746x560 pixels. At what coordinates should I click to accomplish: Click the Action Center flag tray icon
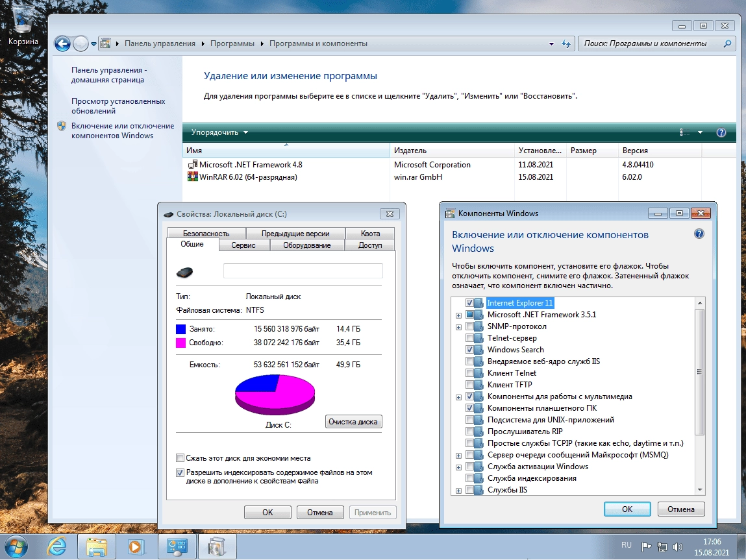pos(646,546)
